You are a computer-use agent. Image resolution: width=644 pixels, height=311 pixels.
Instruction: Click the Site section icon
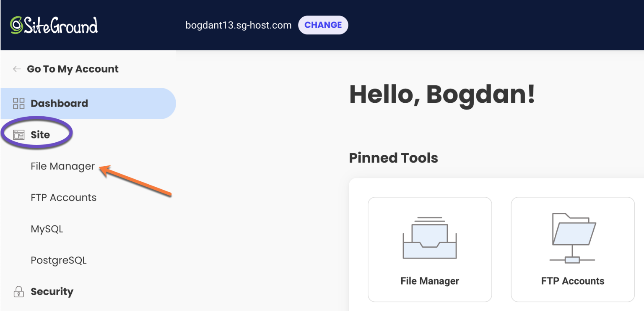tap(18, 134)
